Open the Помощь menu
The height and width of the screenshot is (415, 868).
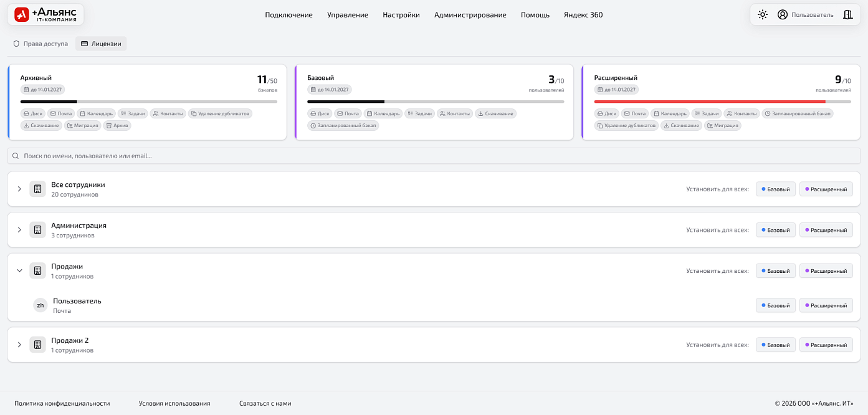(535, 14)
